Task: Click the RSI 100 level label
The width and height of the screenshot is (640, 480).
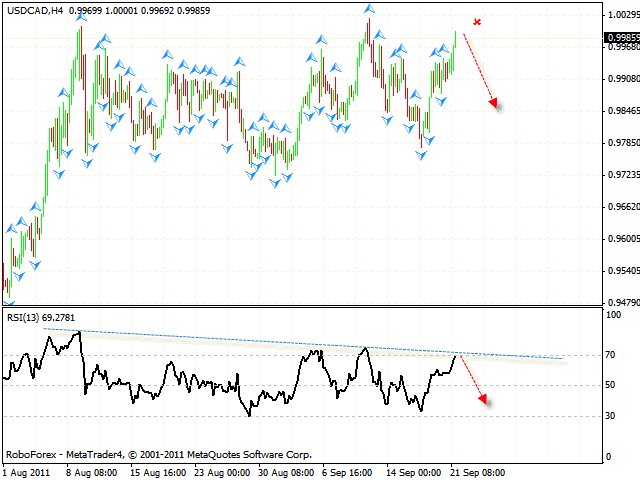Action: click(613, 315)
